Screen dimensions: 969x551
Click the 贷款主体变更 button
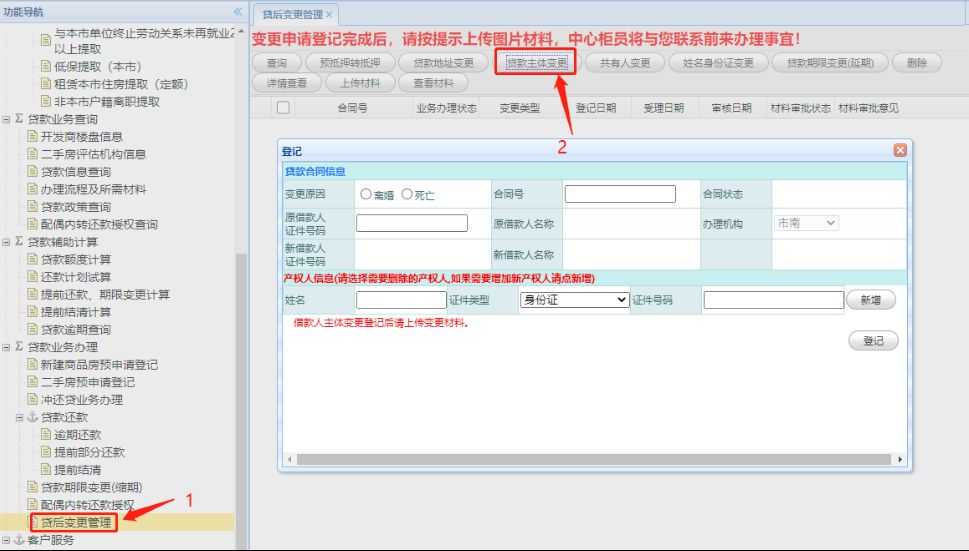536,62
